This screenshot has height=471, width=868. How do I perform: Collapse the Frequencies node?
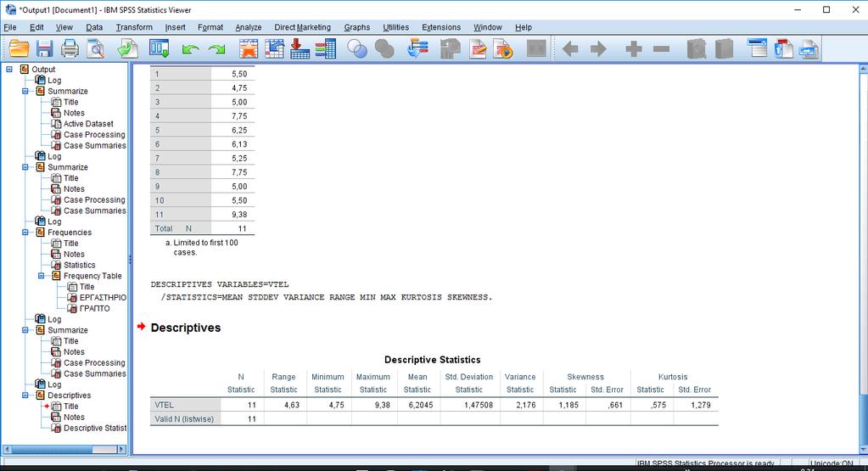(25, 232)
